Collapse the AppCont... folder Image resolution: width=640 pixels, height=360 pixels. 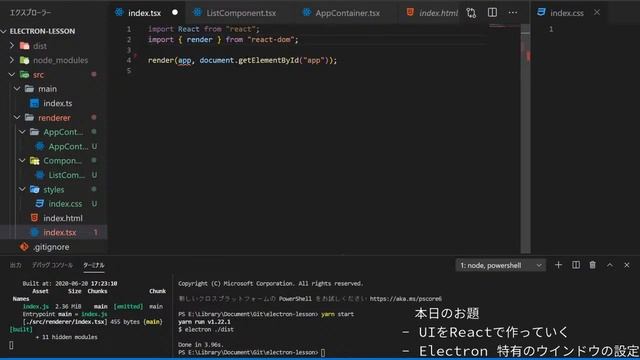(22, 132)
